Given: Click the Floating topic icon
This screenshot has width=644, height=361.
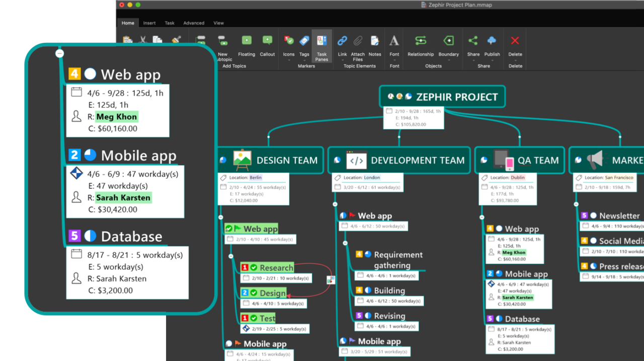Looking at the screenshot, I should pos(247,41).
